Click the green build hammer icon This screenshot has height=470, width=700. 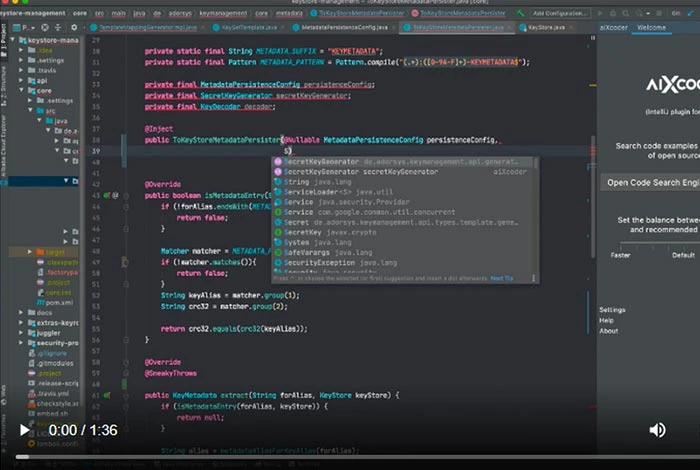(520, 13)
